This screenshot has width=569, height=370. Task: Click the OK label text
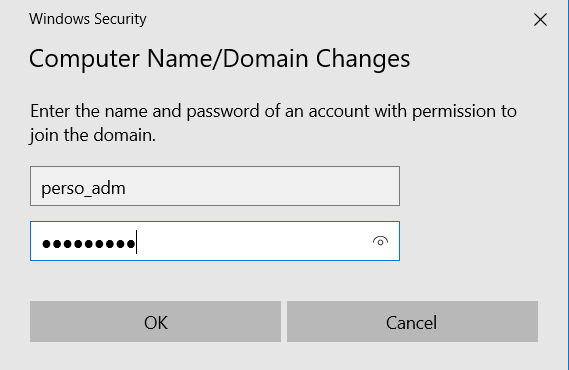click(156, 322)
